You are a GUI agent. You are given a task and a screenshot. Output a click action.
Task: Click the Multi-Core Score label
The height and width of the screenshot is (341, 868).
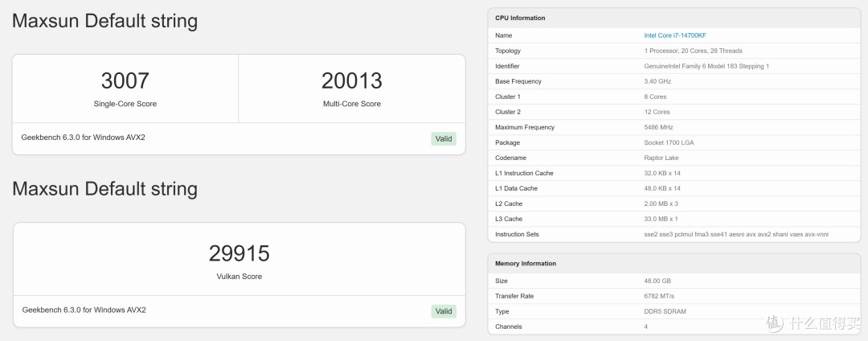tap(351, 104)
